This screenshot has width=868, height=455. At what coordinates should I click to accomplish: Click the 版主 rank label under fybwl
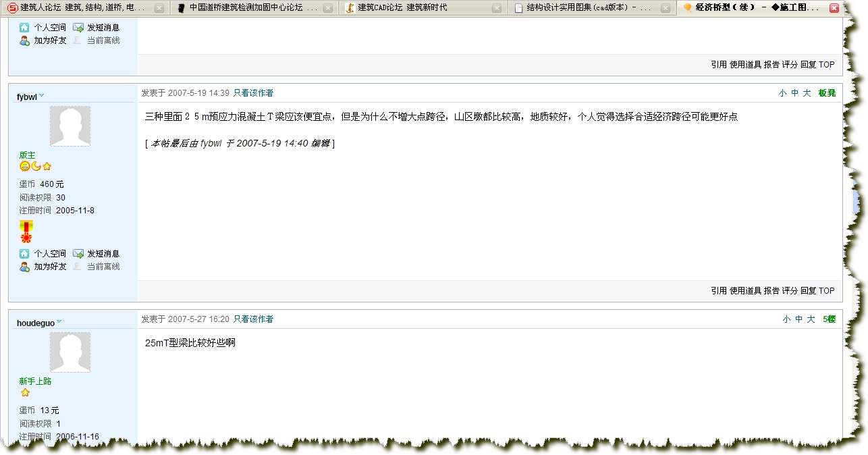(x=27, y=155)
